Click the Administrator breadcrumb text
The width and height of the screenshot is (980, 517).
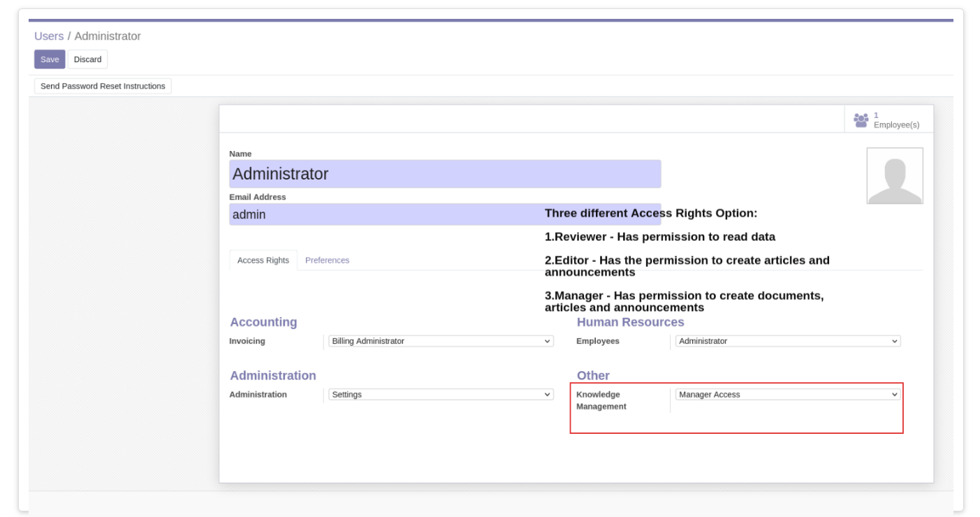tap(108, 36)
